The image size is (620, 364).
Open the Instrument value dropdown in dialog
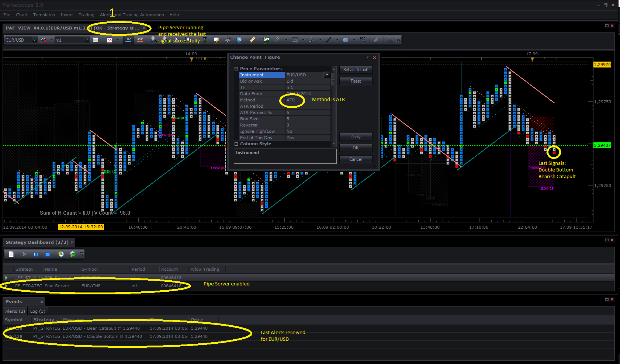pos(327,75)
